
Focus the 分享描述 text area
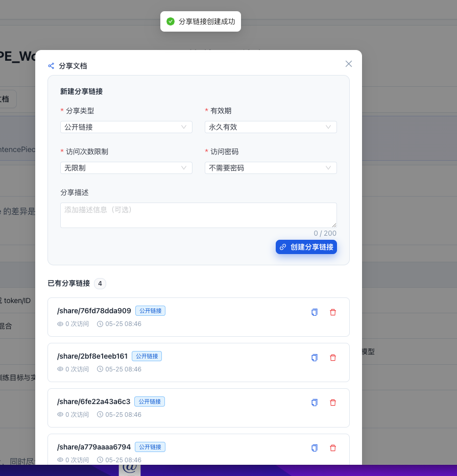coord(199,215)
